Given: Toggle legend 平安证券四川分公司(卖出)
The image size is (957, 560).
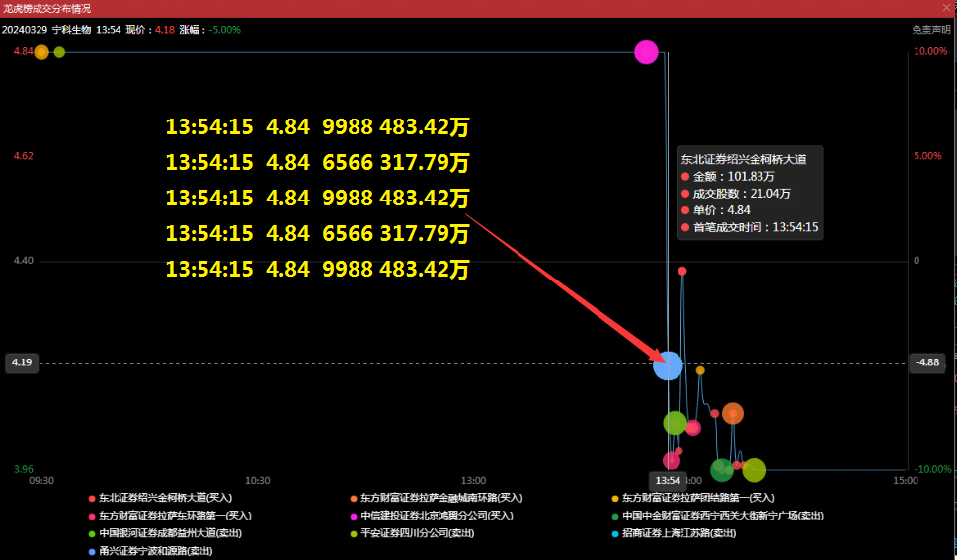Looking at the screenshot, I should click(x=412, y=533).
